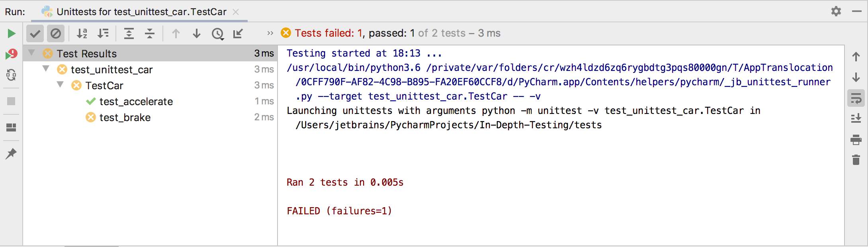Toggle show passed tests filter

tap(35, 33)
